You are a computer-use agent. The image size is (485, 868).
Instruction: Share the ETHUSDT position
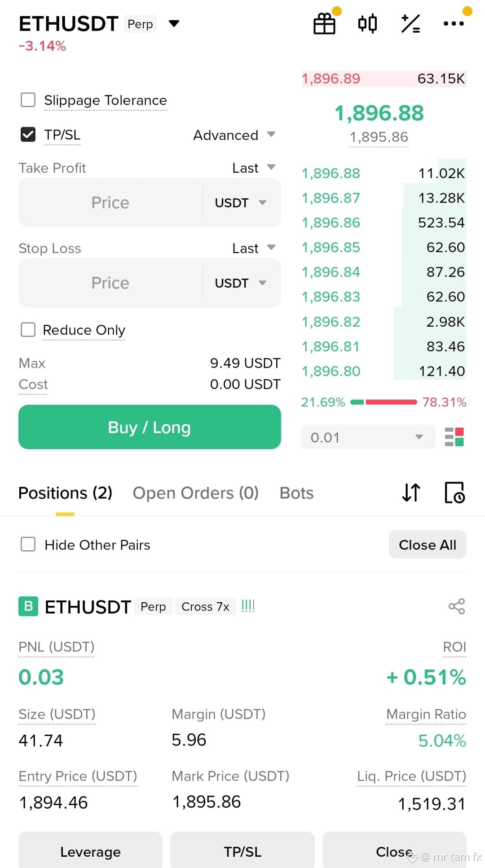(x=457, y=606)
